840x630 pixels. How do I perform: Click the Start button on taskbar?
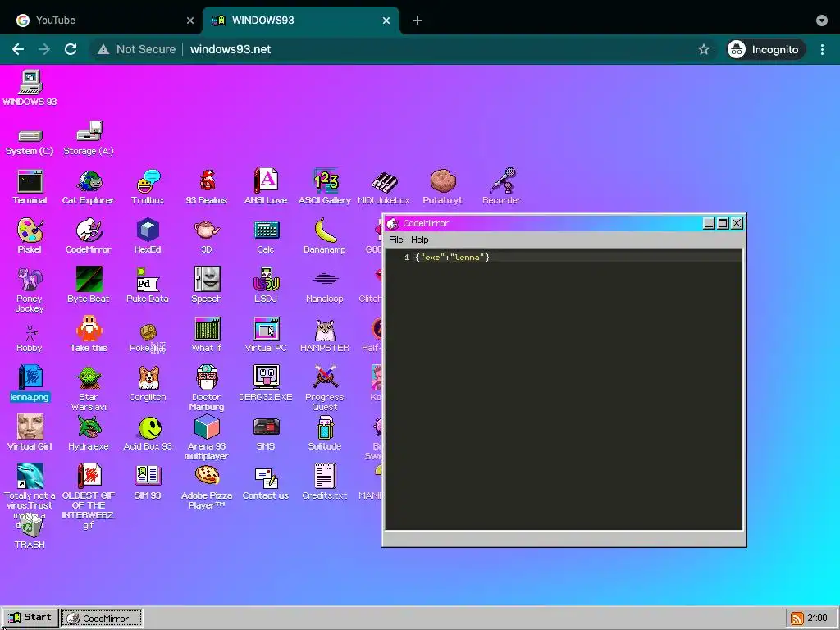[x=30, y=618]
